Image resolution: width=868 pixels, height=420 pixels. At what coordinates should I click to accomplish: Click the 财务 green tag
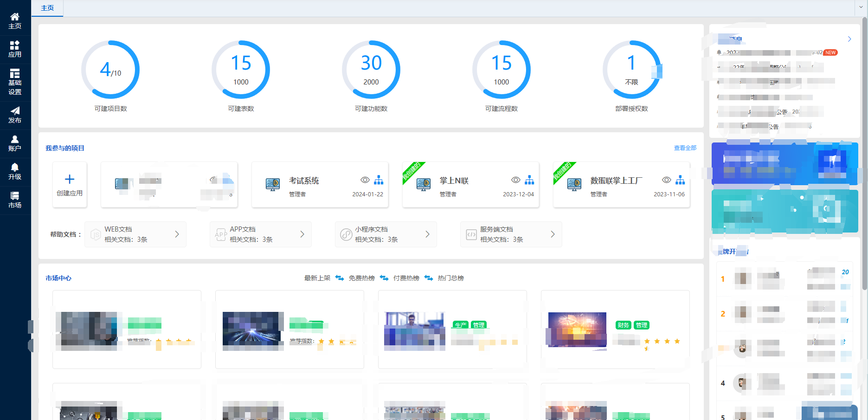(x=624, y=325)
